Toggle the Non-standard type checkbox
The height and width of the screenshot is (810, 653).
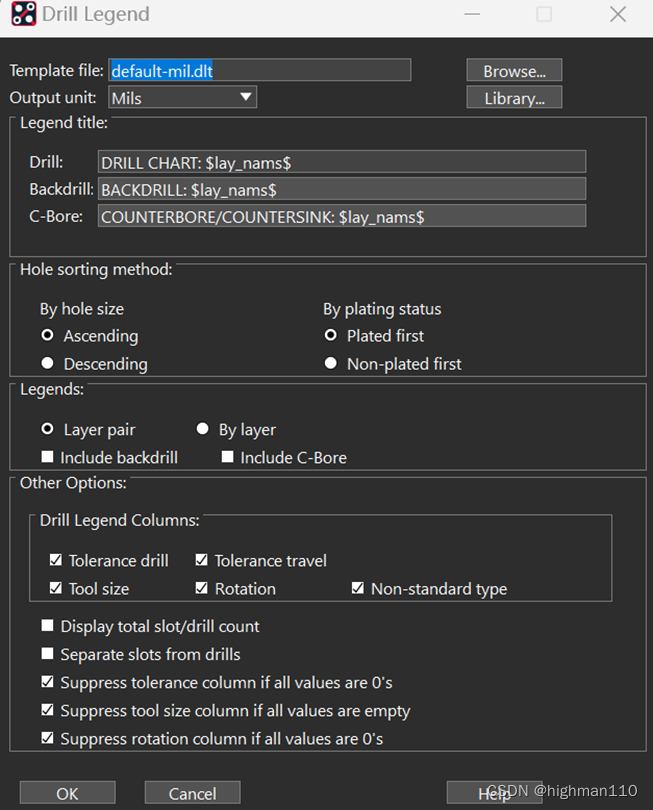pyautogui.click(x=358, y=589)
